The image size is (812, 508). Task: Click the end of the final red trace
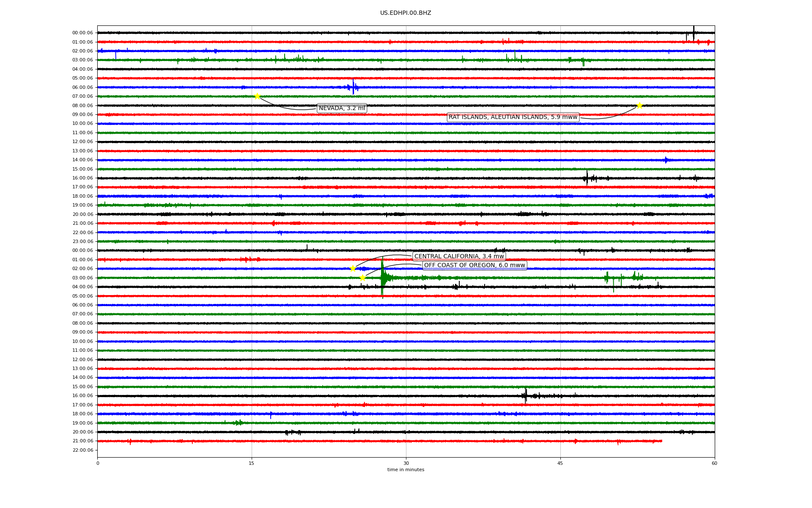tap(661, 441)
